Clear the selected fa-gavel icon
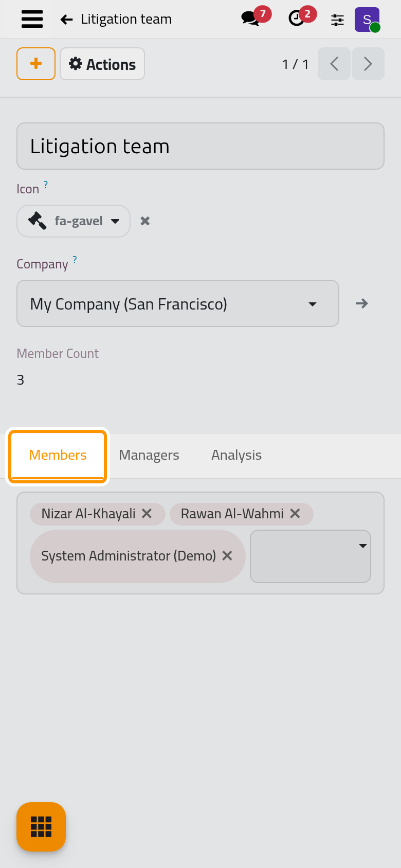The height and width of the screenshot is (868, 401). 145,221
